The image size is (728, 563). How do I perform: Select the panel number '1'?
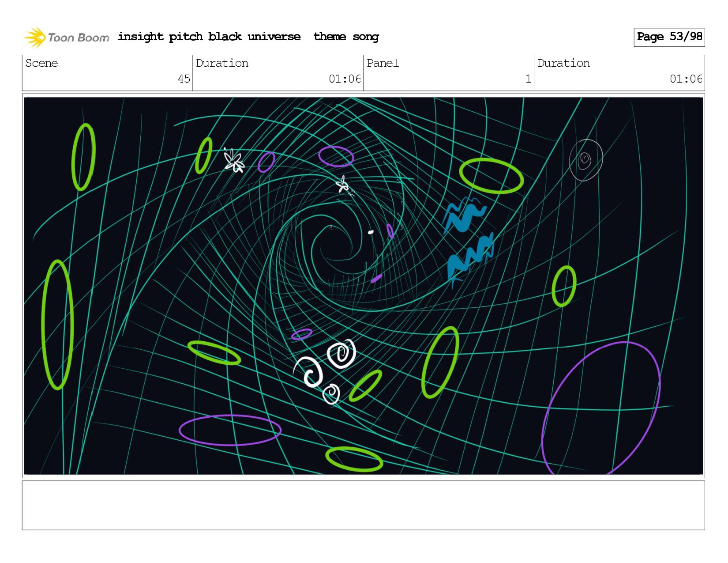coord(528,79)
